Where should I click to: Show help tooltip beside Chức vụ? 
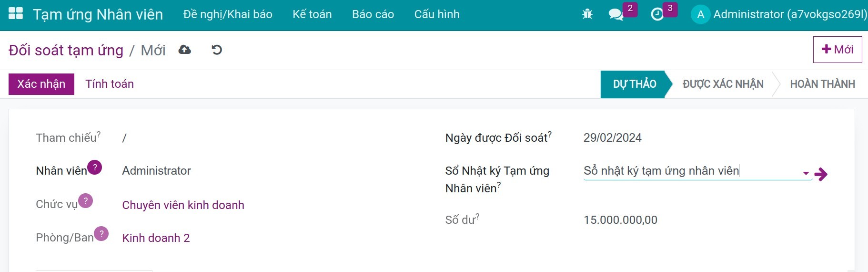[x=85, y=201]
